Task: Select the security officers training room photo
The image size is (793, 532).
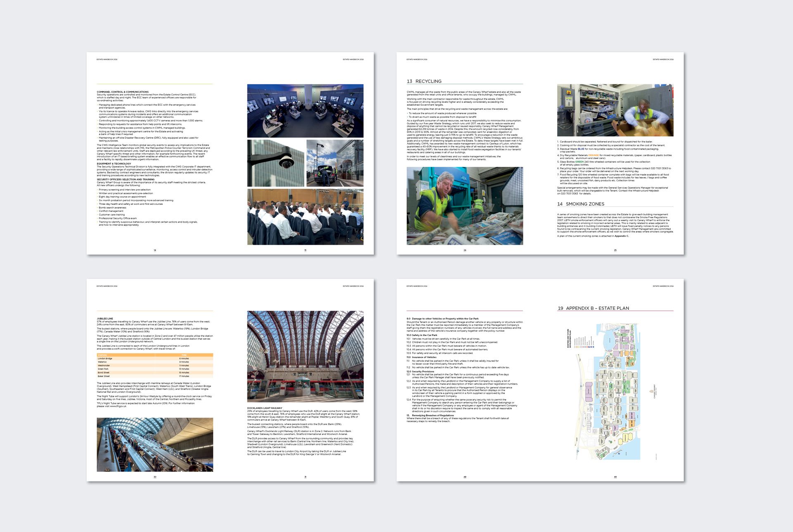Action: coord(305,217)
